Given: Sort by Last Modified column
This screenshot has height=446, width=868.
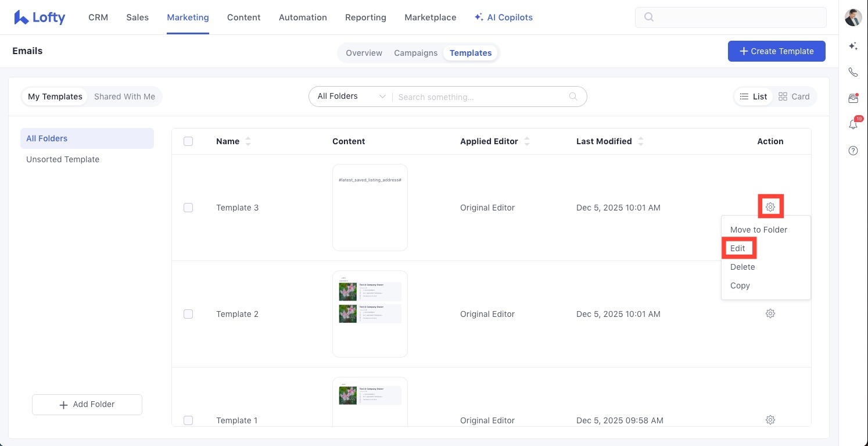Looking at the screenshot, I should click(x=640, y=141).
